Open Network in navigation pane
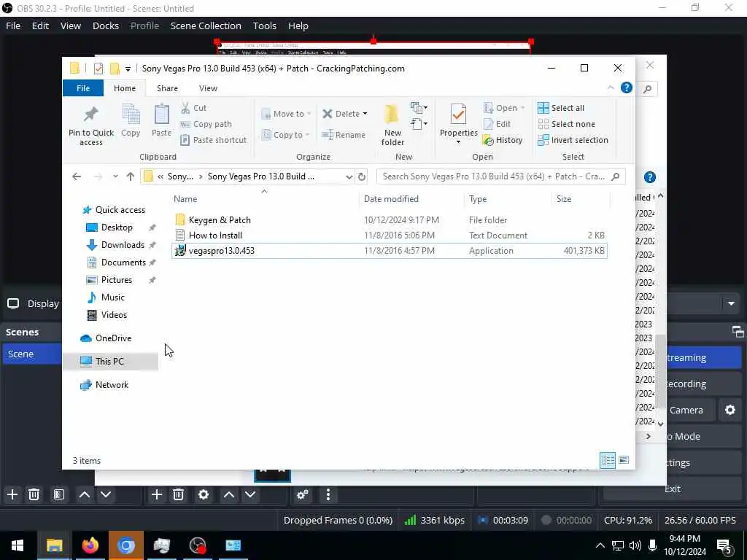747x560 pixels. (x=112, y=385)
